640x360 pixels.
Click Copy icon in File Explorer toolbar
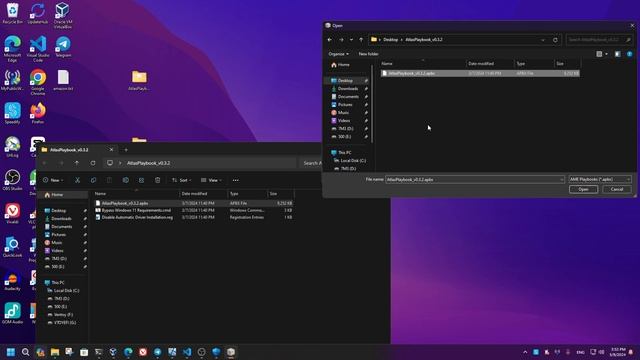click(x=93, y=180)
